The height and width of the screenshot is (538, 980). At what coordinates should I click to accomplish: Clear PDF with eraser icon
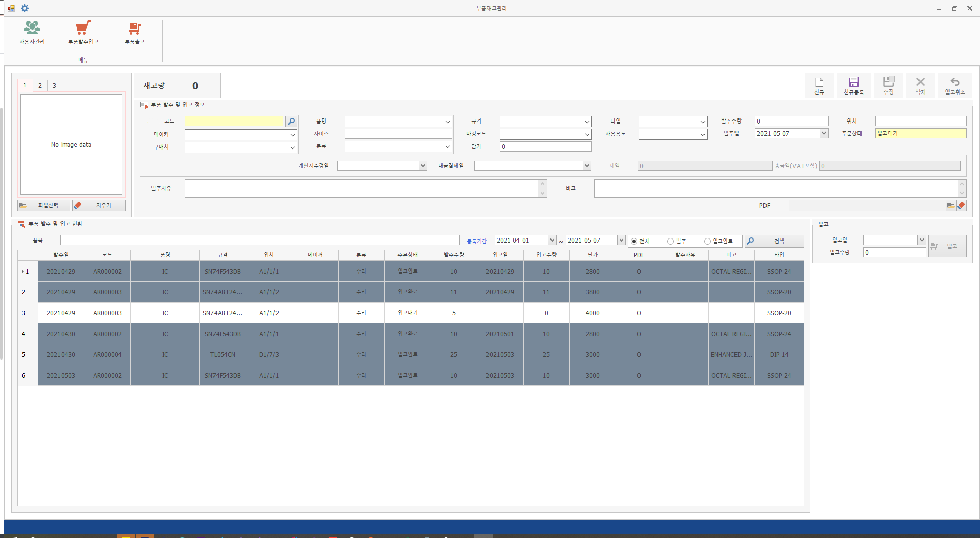coord(961,205)
